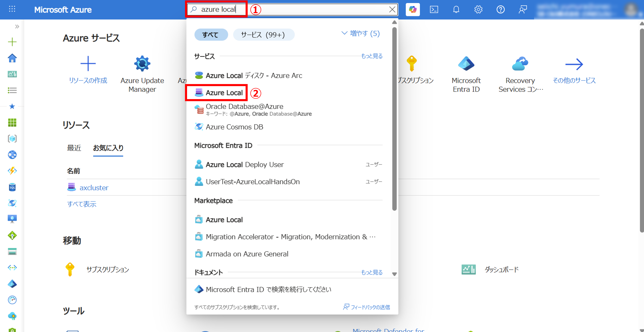
Task: Click もっと見る beside the ドキュメント heading
Action: (372, 272)
